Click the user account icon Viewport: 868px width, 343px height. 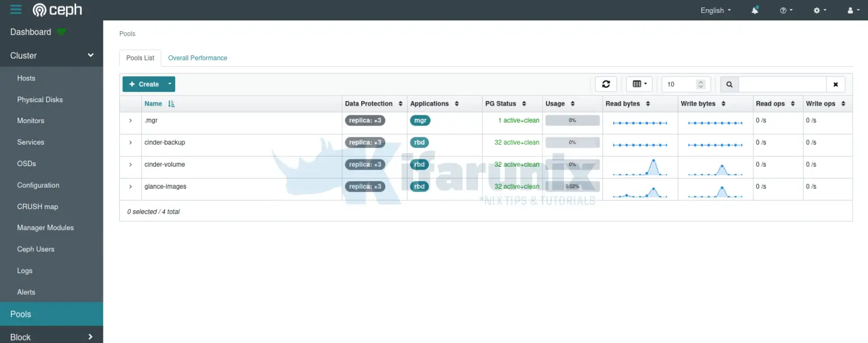pos(850,10)
